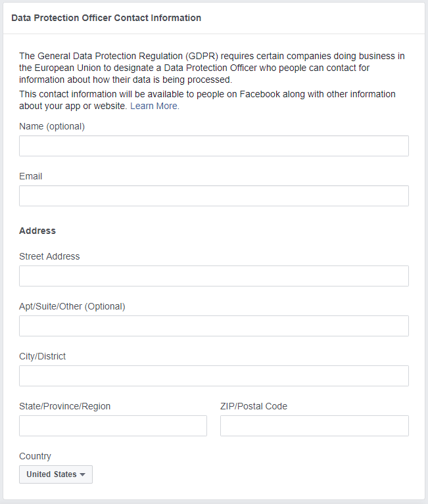This screenshot has width=428, height=504.
Task: Click the City/District text box
Action: 214,376
